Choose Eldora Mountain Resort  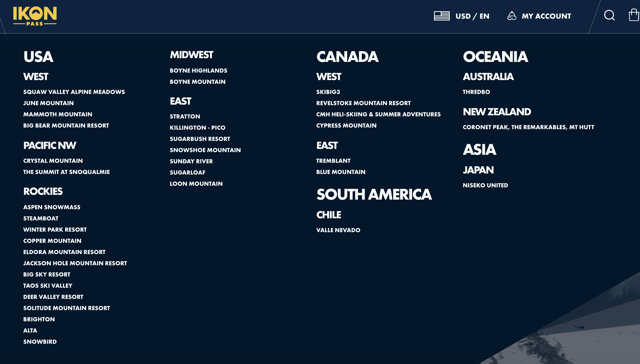[64, 252]
